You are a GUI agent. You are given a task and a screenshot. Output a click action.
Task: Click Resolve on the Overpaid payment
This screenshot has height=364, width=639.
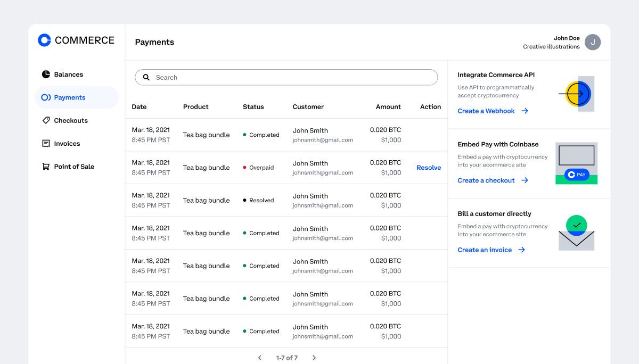[x=428, y=167]
